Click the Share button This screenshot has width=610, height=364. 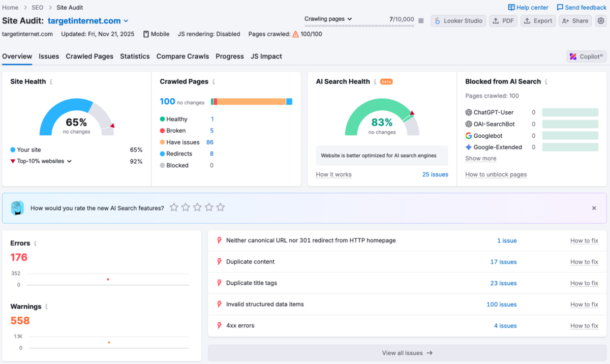pyautogui.click(x=575, y=21)
